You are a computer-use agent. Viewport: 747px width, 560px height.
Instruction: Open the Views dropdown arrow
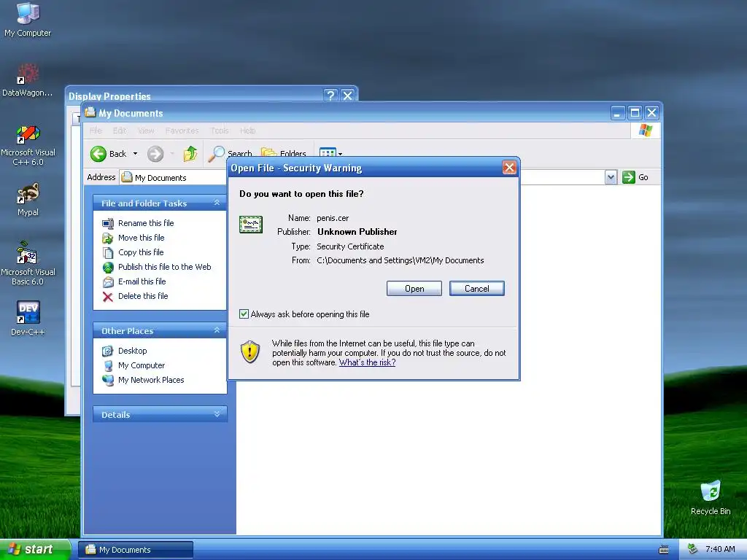click(x=340, y=154)
